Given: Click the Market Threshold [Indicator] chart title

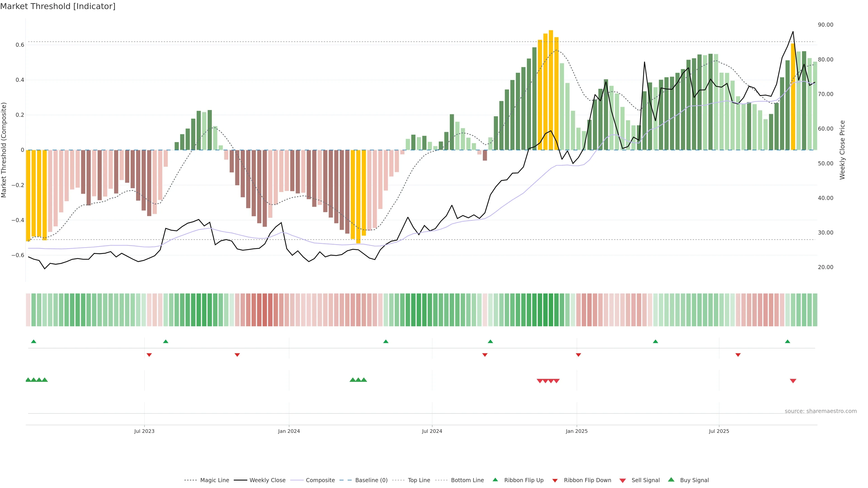Looking at the screenshot, I should 58,6.
